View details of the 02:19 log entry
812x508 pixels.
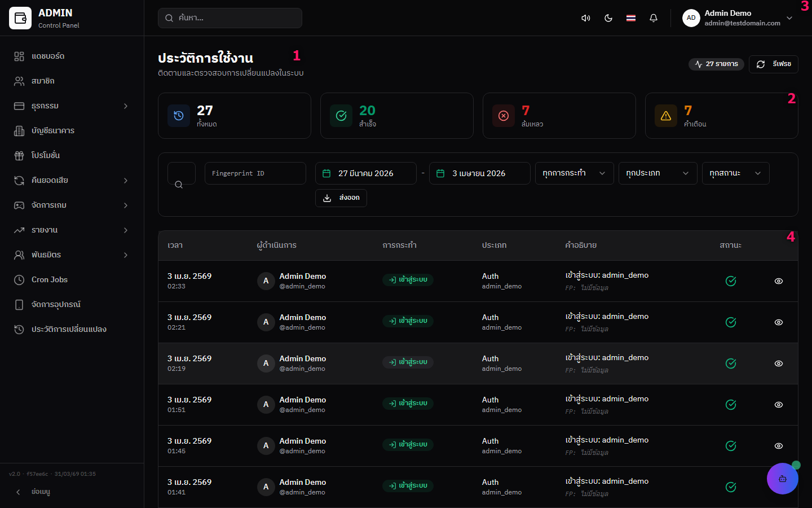[778, 364]
